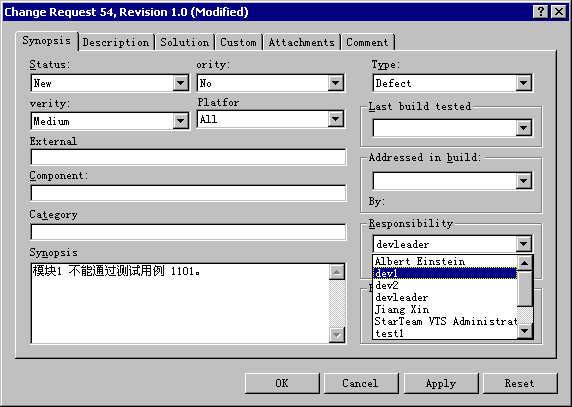The height and width of the screenshot is (407, 572).
Task: Select dev2 in the responsibility list
Action: (445, 285)
